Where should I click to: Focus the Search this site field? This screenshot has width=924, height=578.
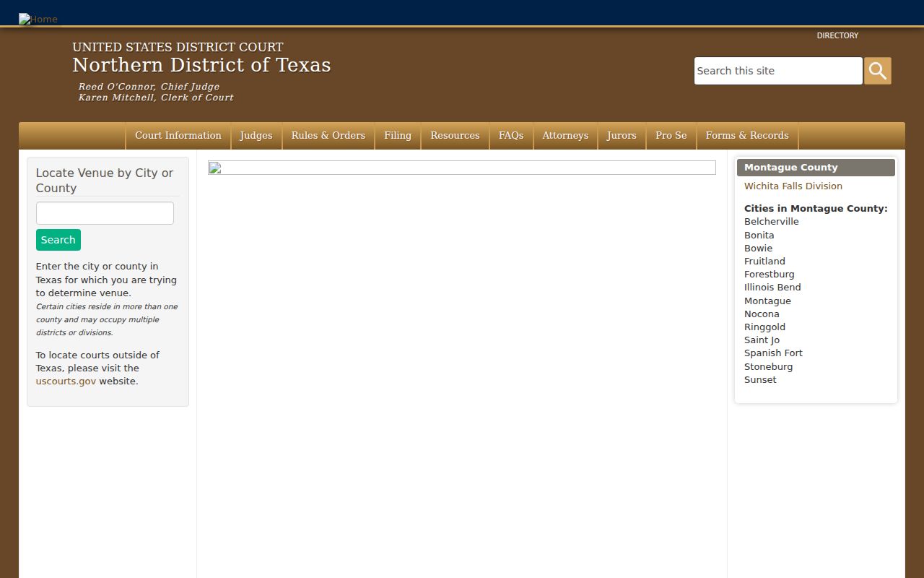click(x=778, y=71)
